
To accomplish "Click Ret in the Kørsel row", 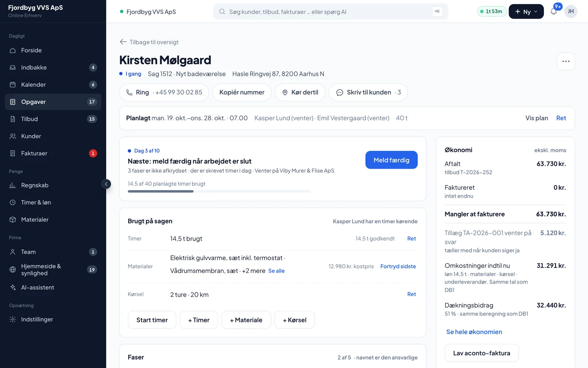I will [412, 294].
